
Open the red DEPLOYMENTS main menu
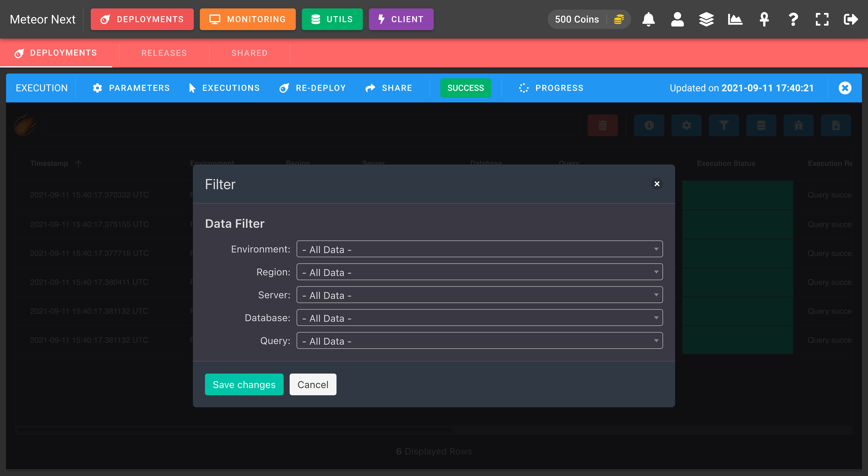coord(142,19)
